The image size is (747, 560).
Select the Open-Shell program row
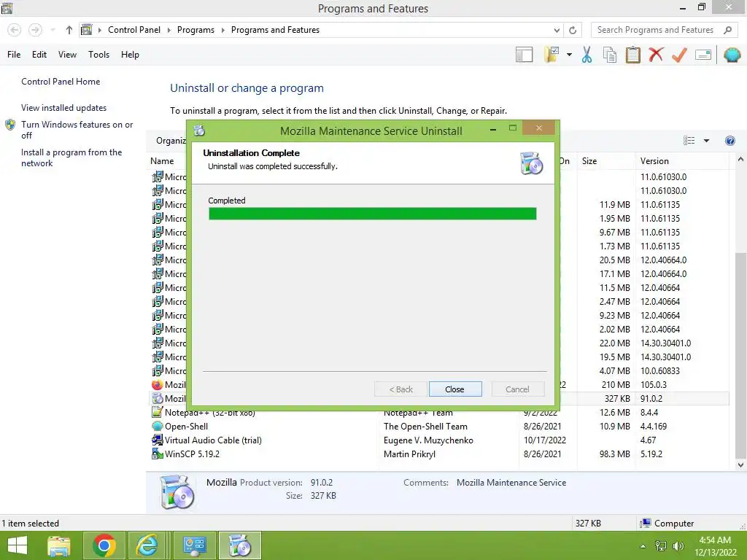[439, 426]
